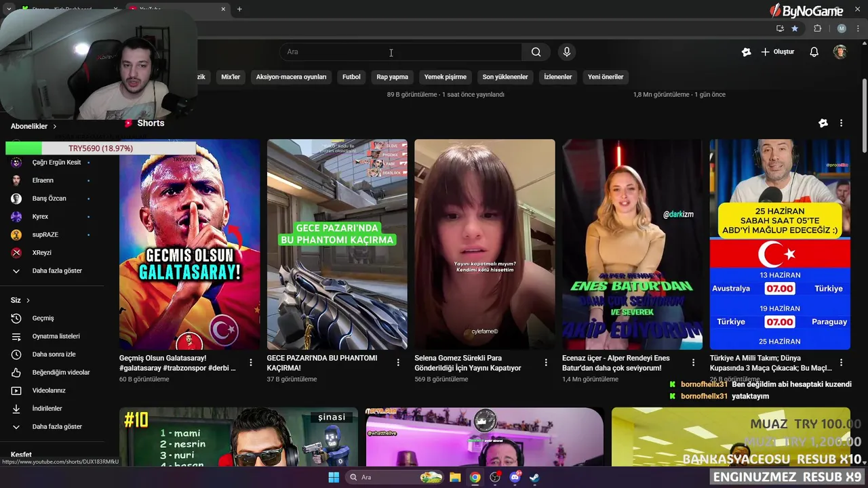Click the Windows taskbar Ara search box
Screen dimensions: 868x488
393,477
